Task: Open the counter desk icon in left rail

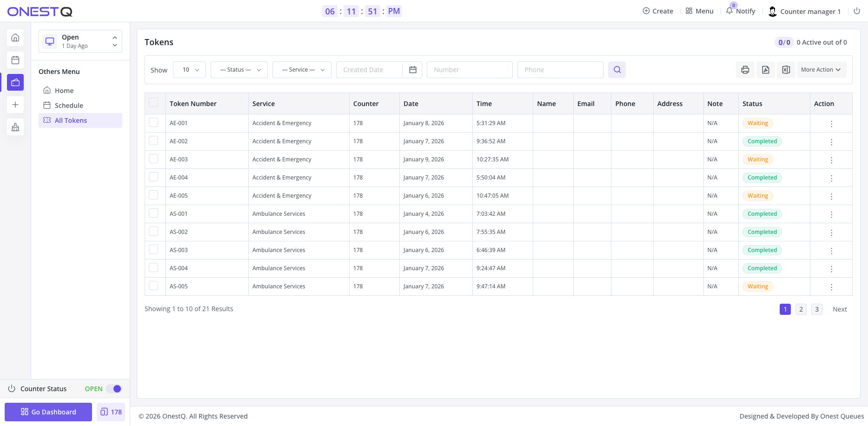Action: (x=15, y=127)
